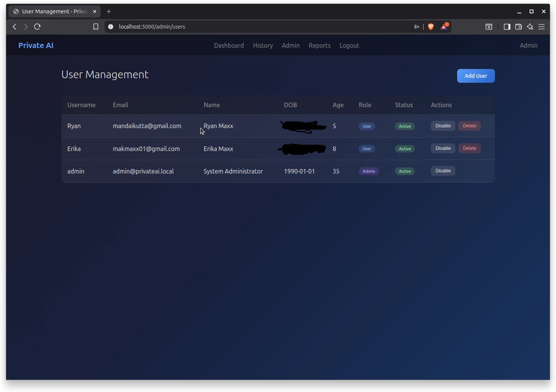Disable the user Erika
Screen dimensions: 556x392
[x=443, y=148]
